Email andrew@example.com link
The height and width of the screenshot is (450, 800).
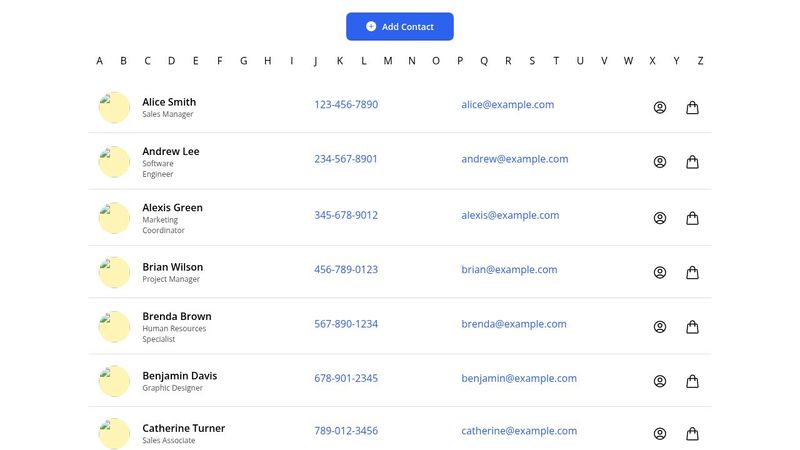[x=514, y=159]
